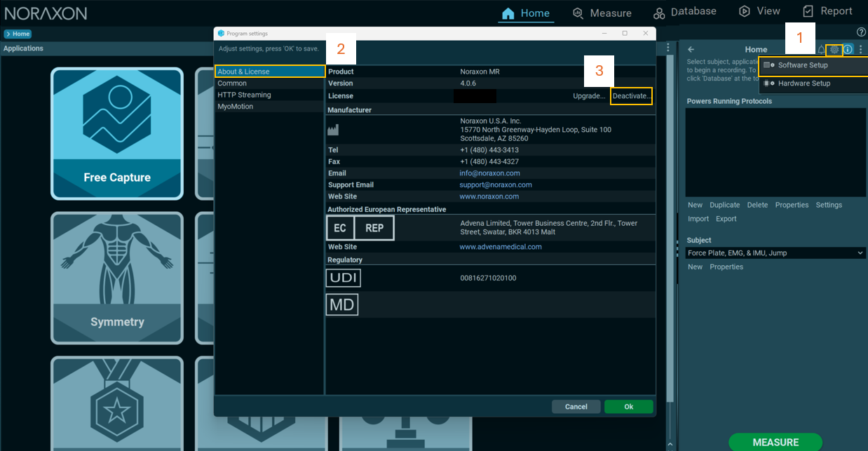This screenshot has height=451, width=868.
Task: Select HTTP Streaming settings category
Action: (270, 95)
